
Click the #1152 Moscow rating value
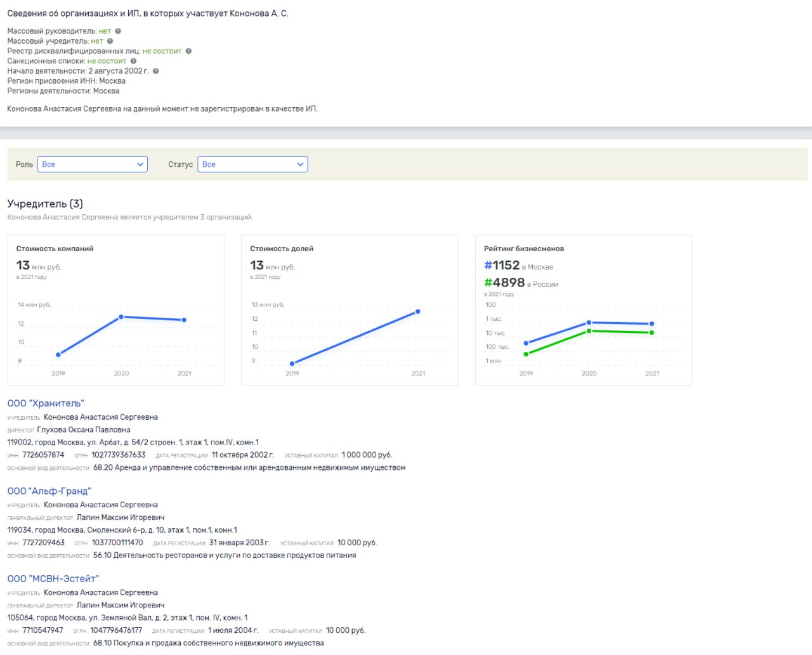click(x=502, y=266)
